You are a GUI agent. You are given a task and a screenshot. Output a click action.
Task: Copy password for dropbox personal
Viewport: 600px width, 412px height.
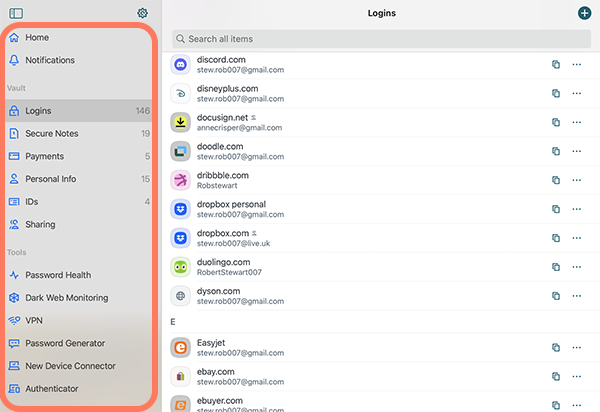point(556,209)
